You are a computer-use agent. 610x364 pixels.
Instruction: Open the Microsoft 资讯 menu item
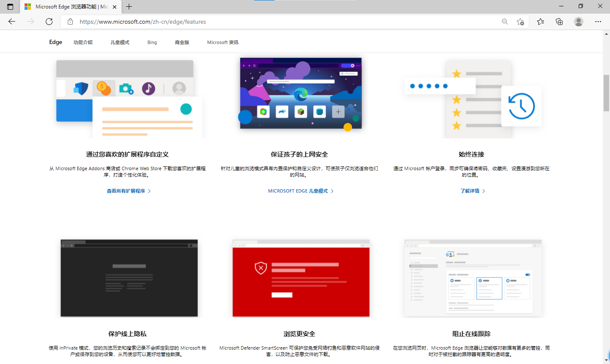tap(223, 42)
